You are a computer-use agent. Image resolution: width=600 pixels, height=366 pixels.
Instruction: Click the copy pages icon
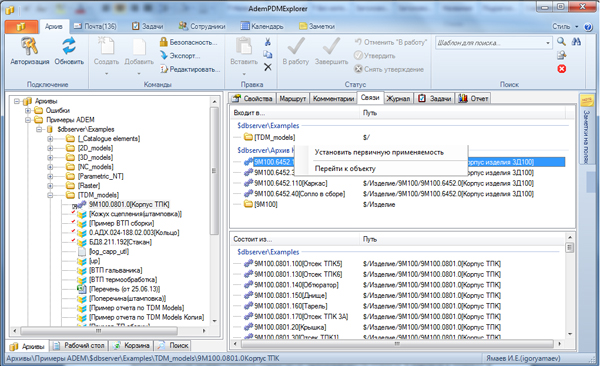[x=268, y=55]
